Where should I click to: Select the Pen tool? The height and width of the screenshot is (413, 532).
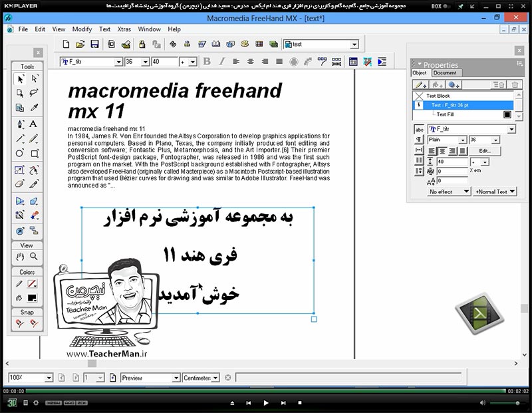20,124
